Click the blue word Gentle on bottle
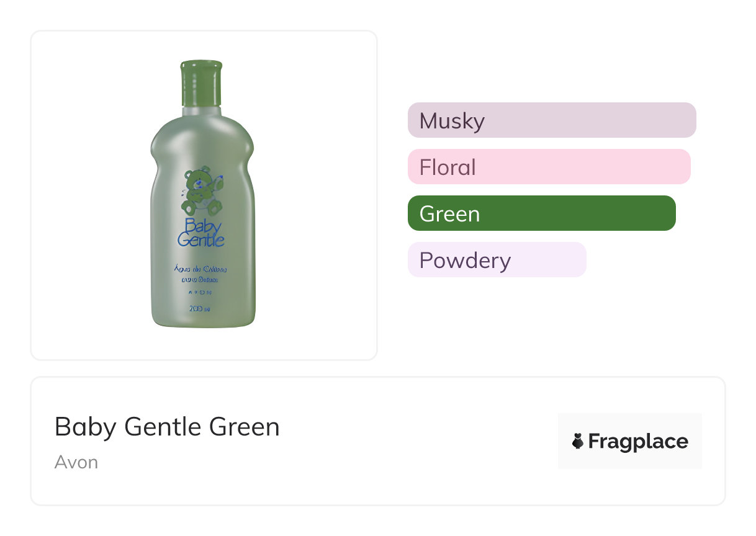Viewport: 756px width, 536px height. coord(201,239)
